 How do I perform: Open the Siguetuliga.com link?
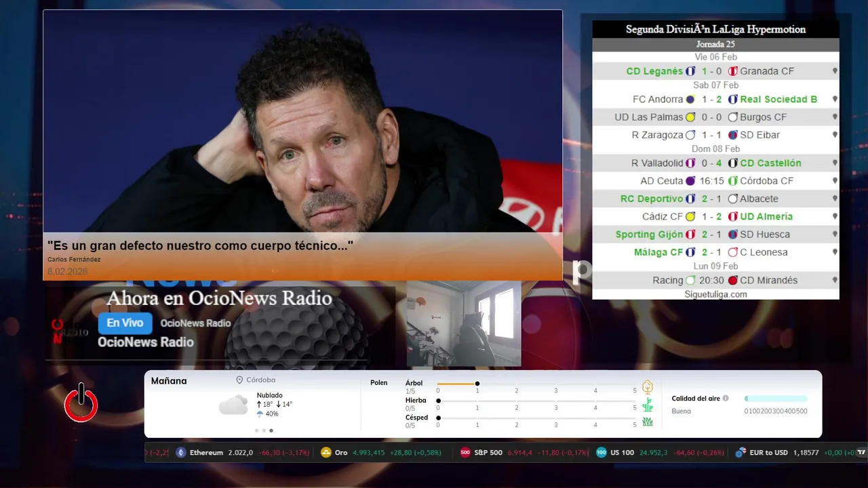(x=715, y=294)
